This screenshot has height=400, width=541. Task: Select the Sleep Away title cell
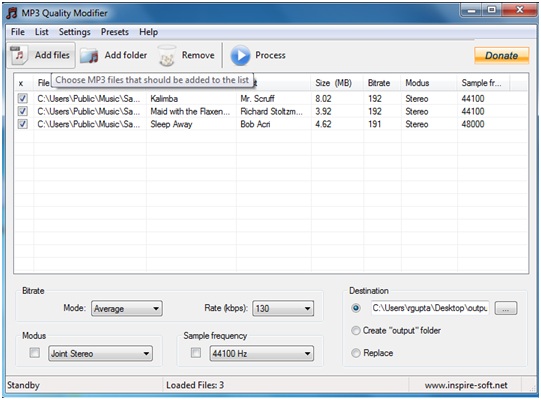coord(171,124)
